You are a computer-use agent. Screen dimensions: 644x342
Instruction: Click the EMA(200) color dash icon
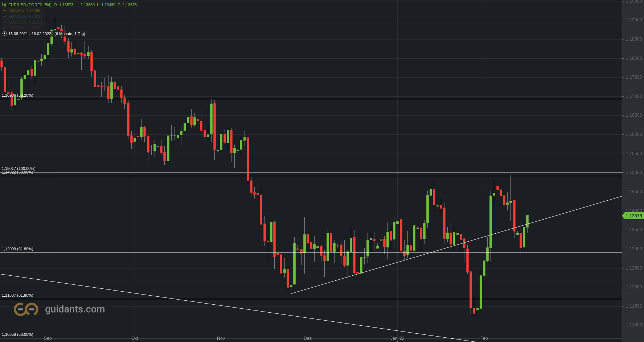pyautogui.click(x=5, y=22)
